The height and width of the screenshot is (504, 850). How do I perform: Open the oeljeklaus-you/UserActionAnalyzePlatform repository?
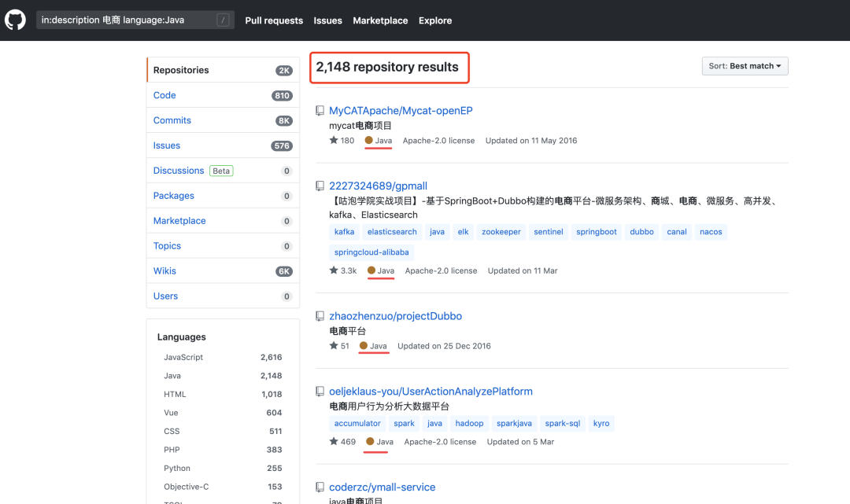(x=431, y=391)
